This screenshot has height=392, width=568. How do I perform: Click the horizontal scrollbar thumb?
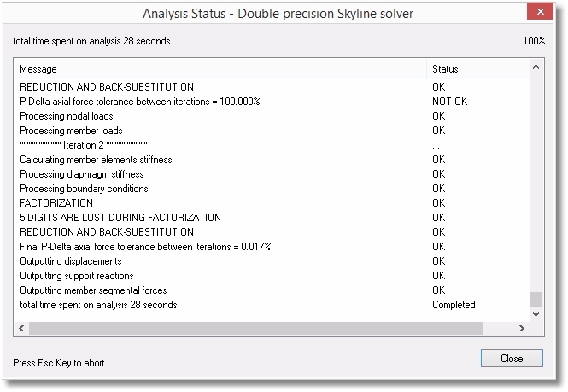pos(249,328)
